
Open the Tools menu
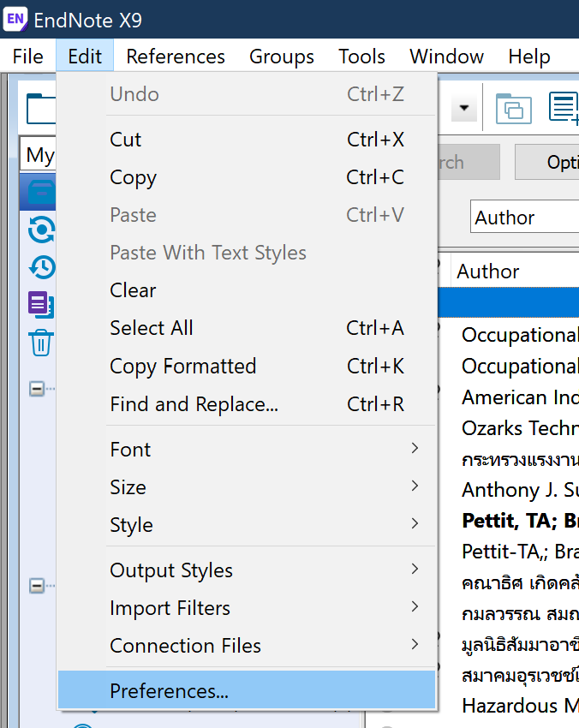coord(361,57)
